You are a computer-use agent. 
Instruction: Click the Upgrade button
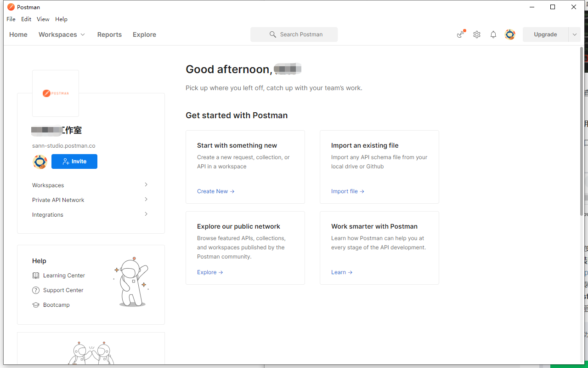pyautogui.click(x=545, y=34)
